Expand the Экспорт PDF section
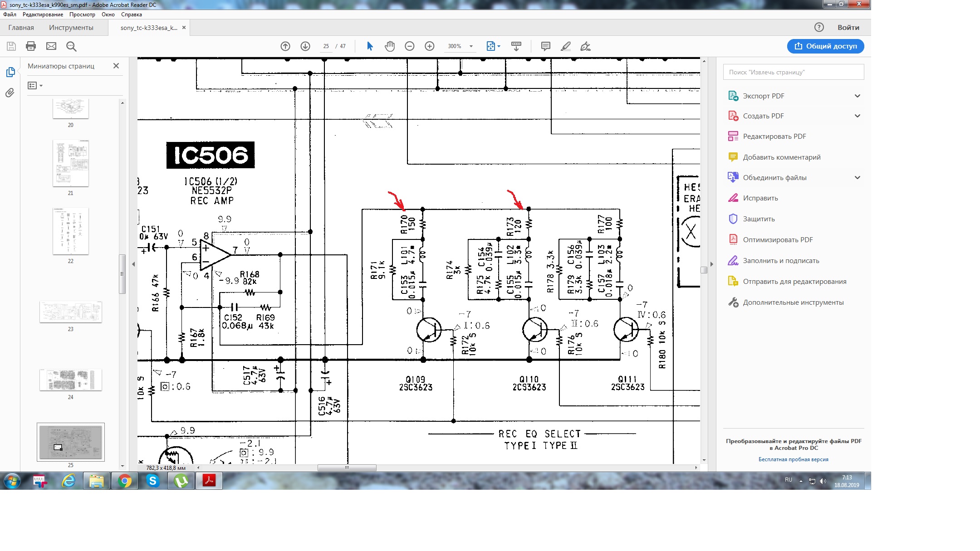Image resolution: width=980 pixels, height=551 pixels. pyautogui.click(x=857, y=96)
